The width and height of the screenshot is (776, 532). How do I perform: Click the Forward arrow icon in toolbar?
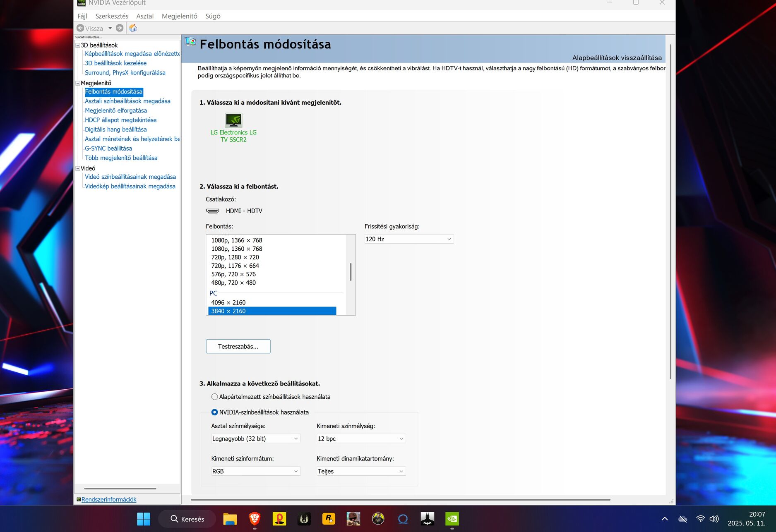120,28
